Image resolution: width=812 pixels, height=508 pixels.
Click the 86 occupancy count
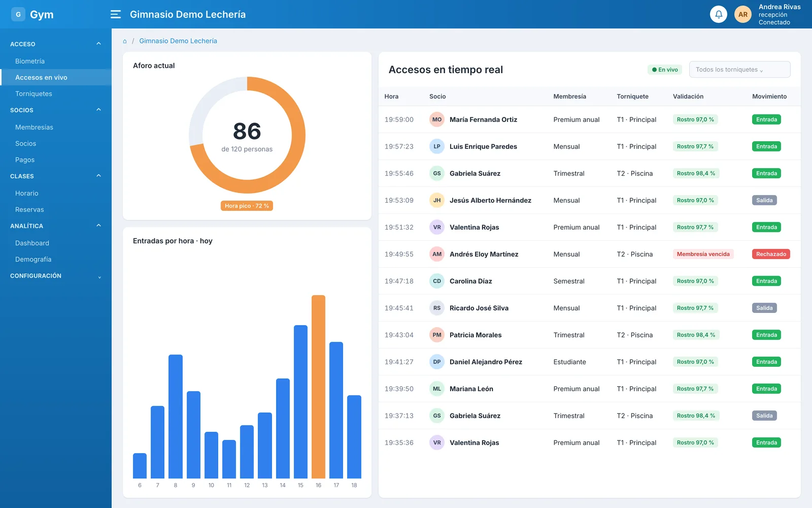click(247, 131)
